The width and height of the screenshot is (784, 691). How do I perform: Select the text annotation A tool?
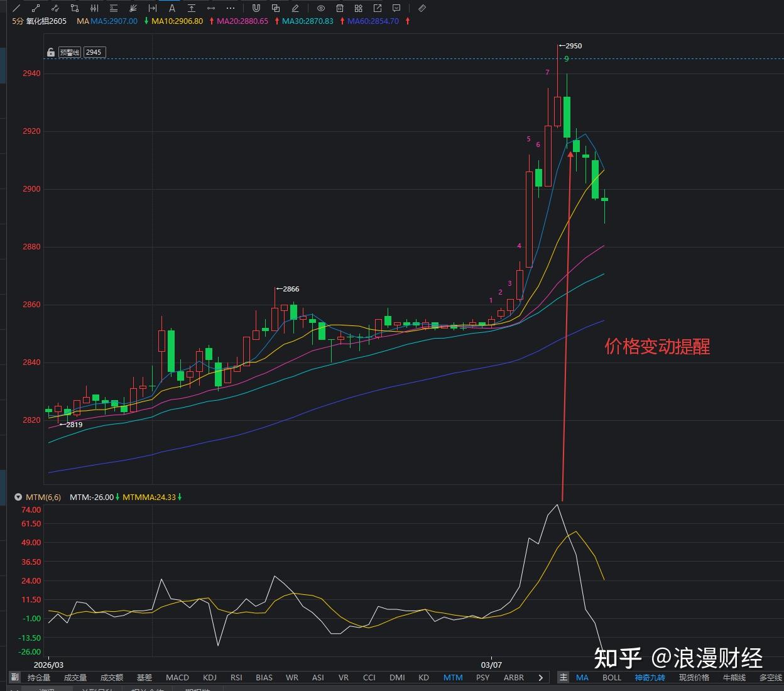pyautogui.click(x=172, y=8)
